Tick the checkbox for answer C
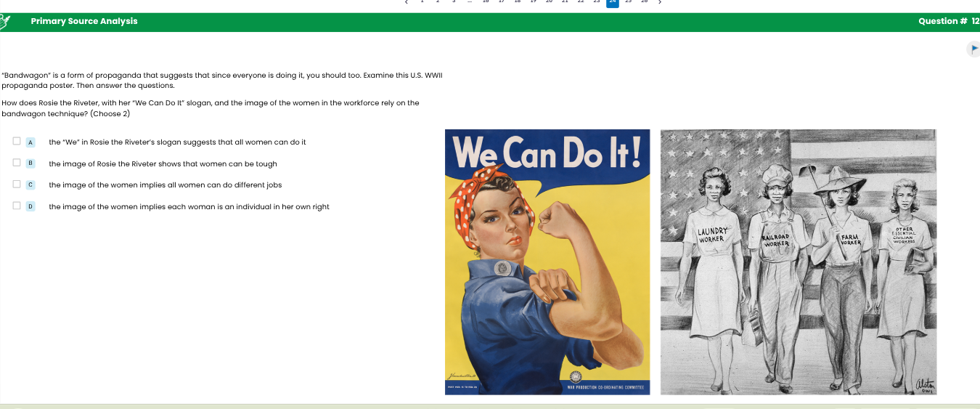 [16, 184]
